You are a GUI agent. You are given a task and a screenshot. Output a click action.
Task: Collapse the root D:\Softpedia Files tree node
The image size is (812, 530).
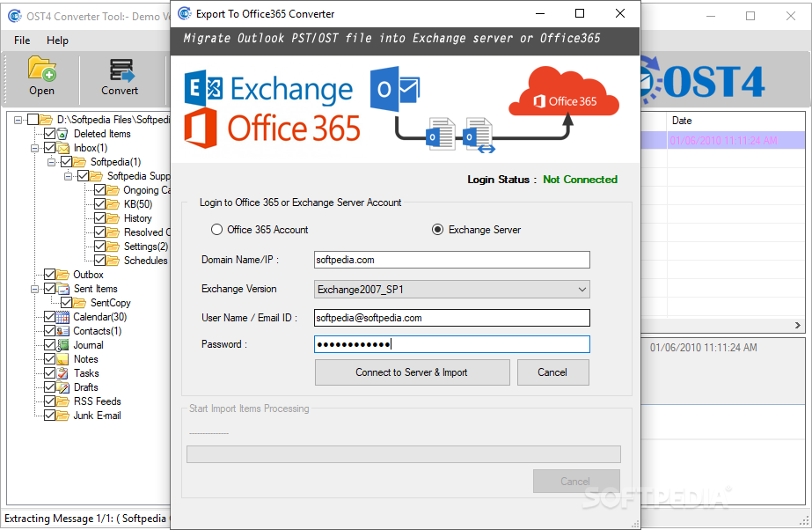pos(18,121)
